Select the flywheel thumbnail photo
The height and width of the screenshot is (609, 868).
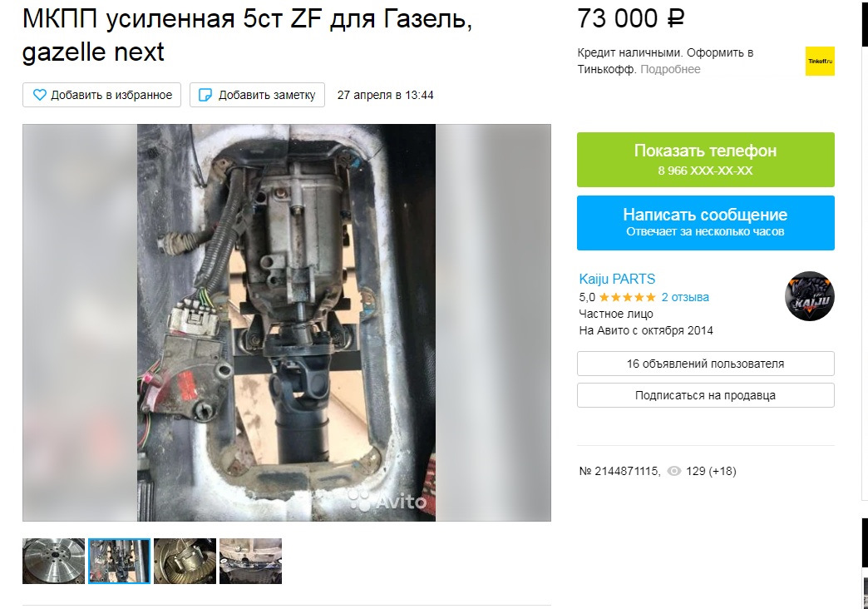tap(54, 561)
